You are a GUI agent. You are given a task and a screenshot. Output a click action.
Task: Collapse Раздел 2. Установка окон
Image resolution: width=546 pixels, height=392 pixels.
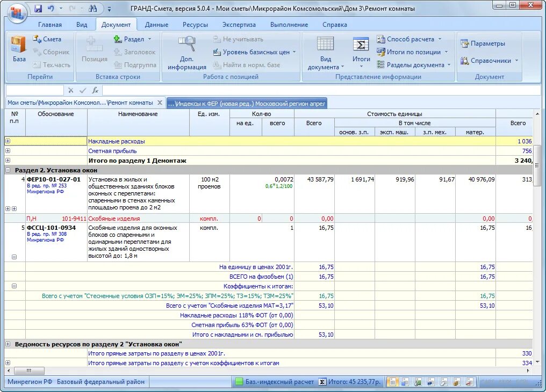[x=8, y=170]
